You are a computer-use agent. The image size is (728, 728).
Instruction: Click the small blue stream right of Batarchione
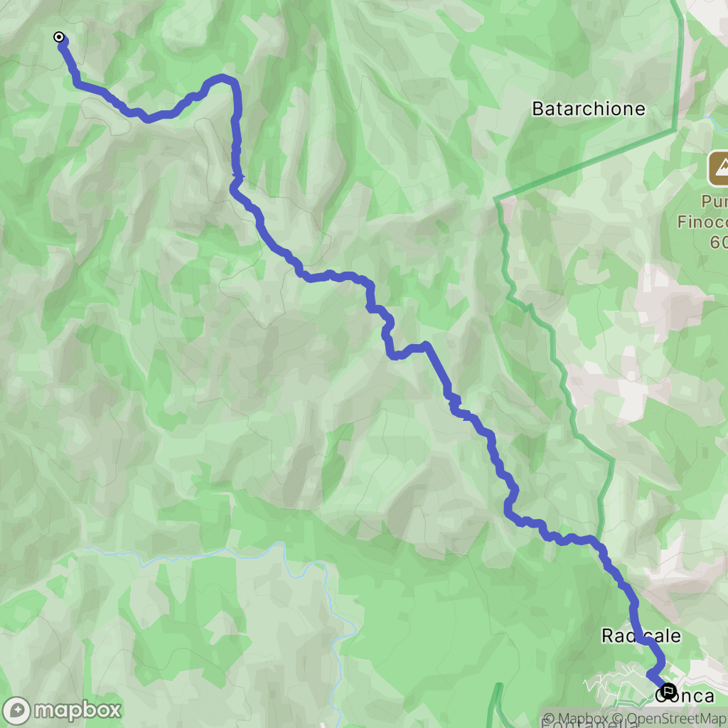coord(717,122)
